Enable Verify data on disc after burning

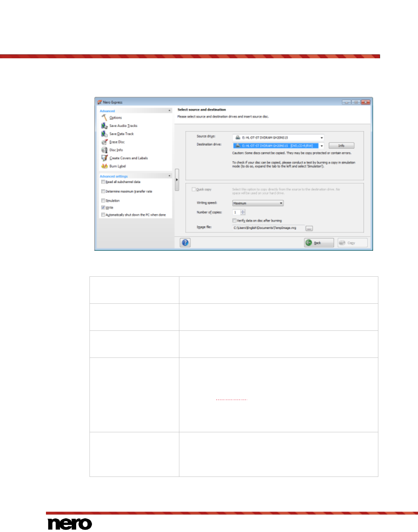point(234,221)
